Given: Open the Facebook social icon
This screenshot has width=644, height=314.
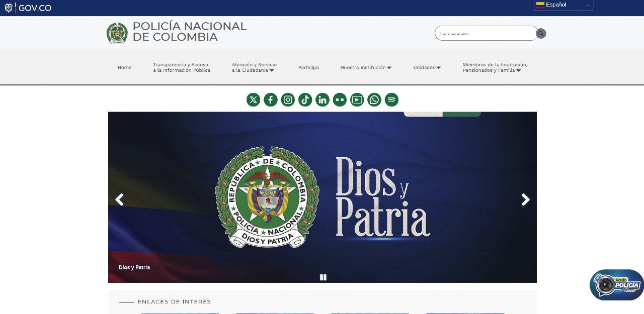Looking at the screenshot, I should (271, 99).
